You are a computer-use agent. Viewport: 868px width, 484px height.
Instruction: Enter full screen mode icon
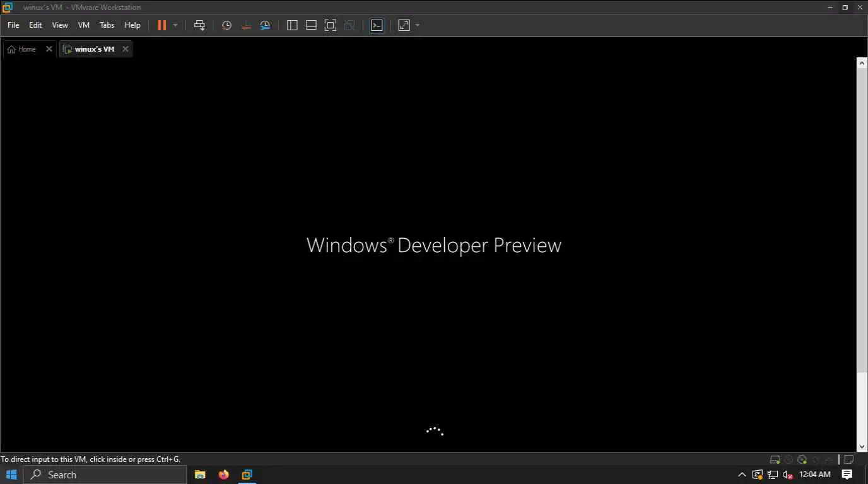click(x=331, y=25)
